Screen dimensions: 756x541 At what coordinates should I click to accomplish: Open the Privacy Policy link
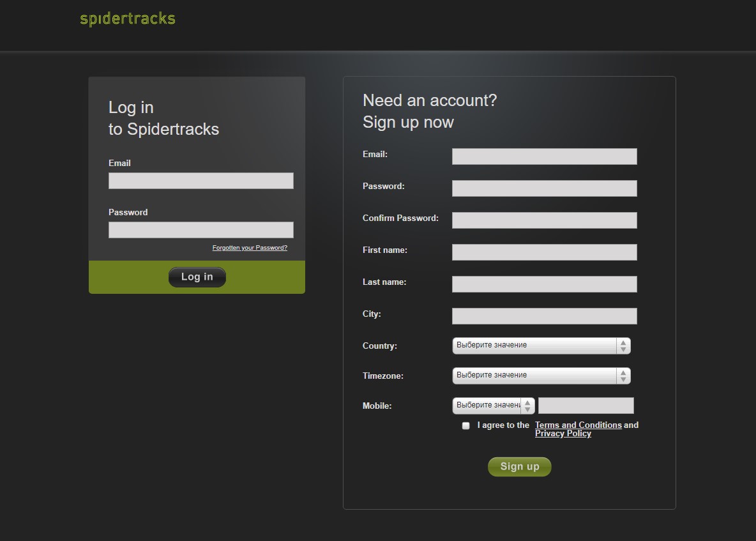[x=563, y=434]
